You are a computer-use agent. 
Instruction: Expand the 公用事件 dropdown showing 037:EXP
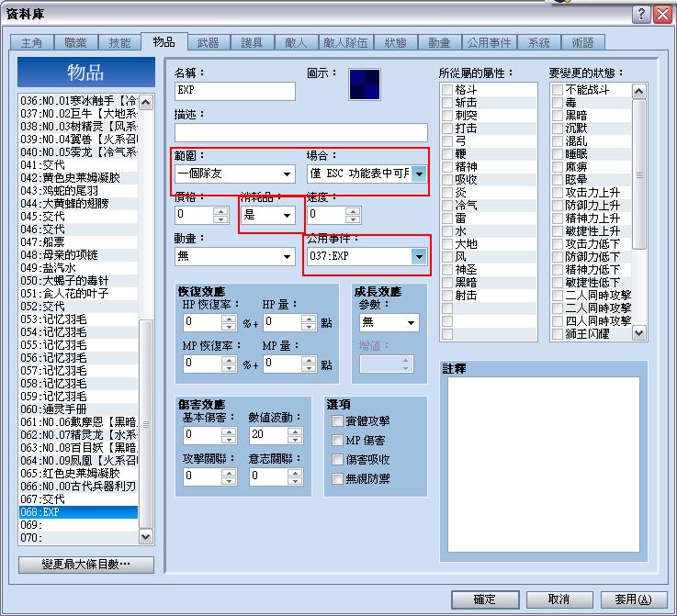[x=367, y=257]
